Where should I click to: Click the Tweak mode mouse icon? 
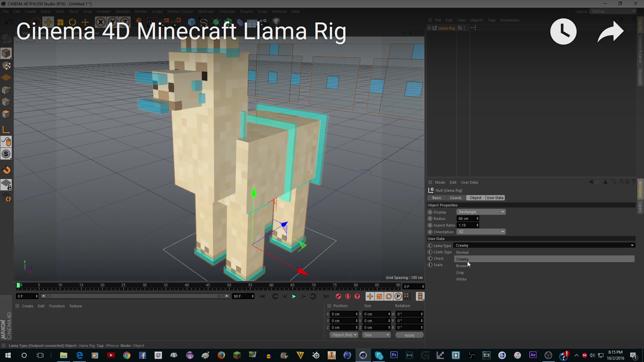point(6,142)
